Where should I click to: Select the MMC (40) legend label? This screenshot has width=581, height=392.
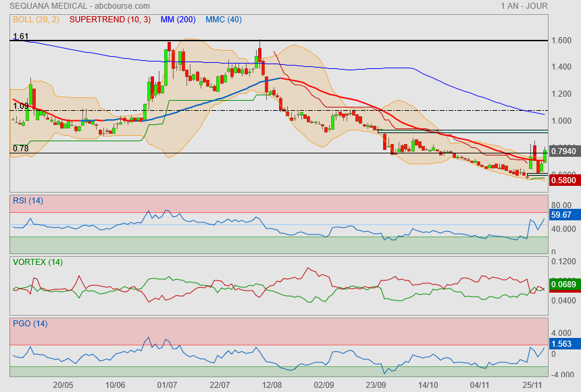(x=224, y=20)
